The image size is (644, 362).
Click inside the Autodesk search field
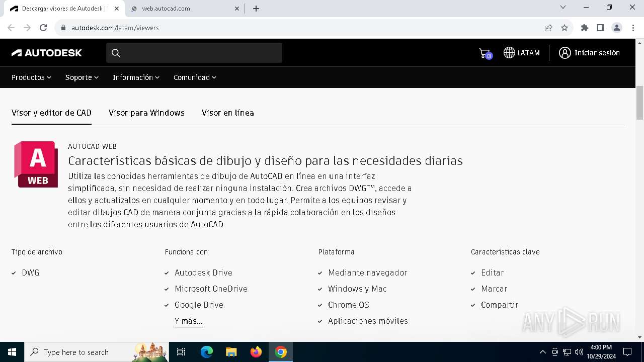(x=194, y=53)
